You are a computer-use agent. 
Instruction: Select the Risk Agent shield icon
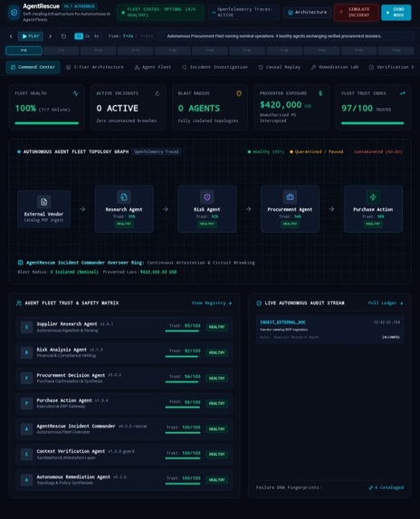pos(206,197)
